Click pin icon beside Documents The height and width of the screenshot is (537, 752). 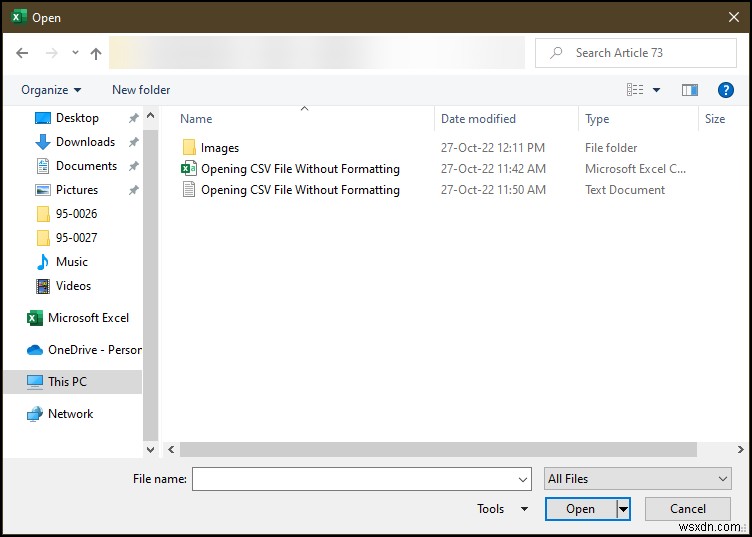pos(133,166)
